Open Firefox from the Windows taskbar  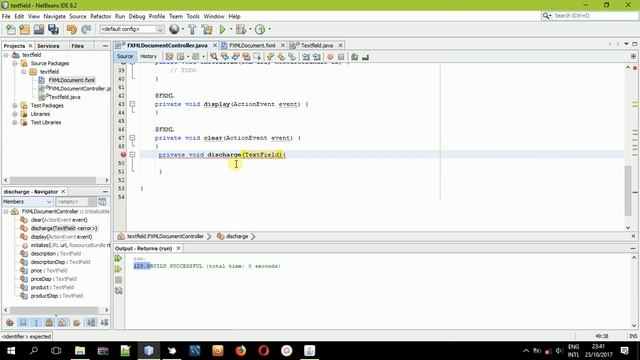[x=241, y=351]
